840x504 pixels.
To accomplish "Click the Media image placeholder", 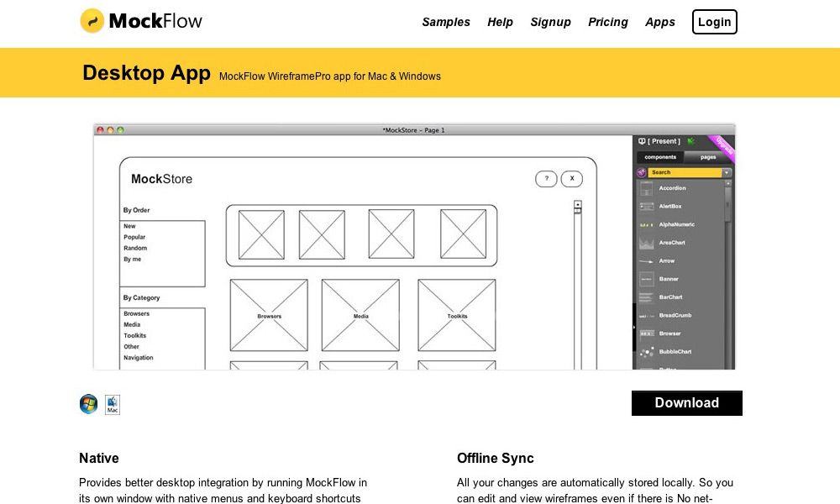I will [360, 316].
